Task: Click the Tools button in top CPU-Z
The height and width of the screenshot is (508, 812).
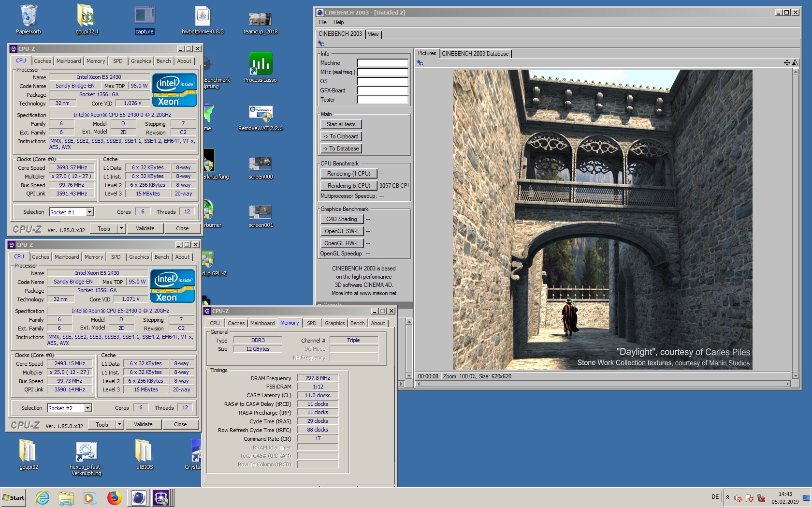Action: pyautogui.click(x=104, y=228)
